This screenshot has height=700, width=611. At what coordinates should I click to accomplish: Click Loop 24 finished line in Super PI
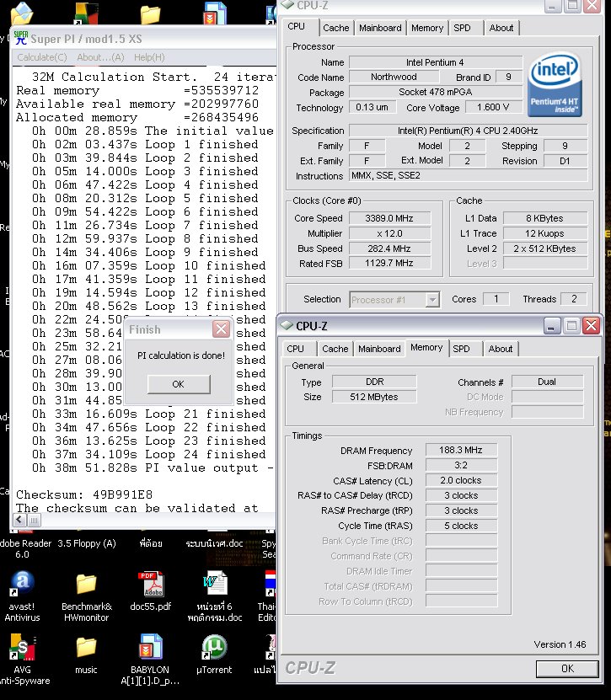148,454
